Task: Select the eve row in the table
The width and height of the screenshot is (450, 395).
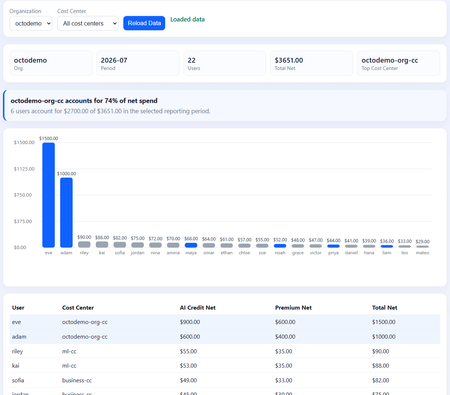Action: (x=225, y=322)
